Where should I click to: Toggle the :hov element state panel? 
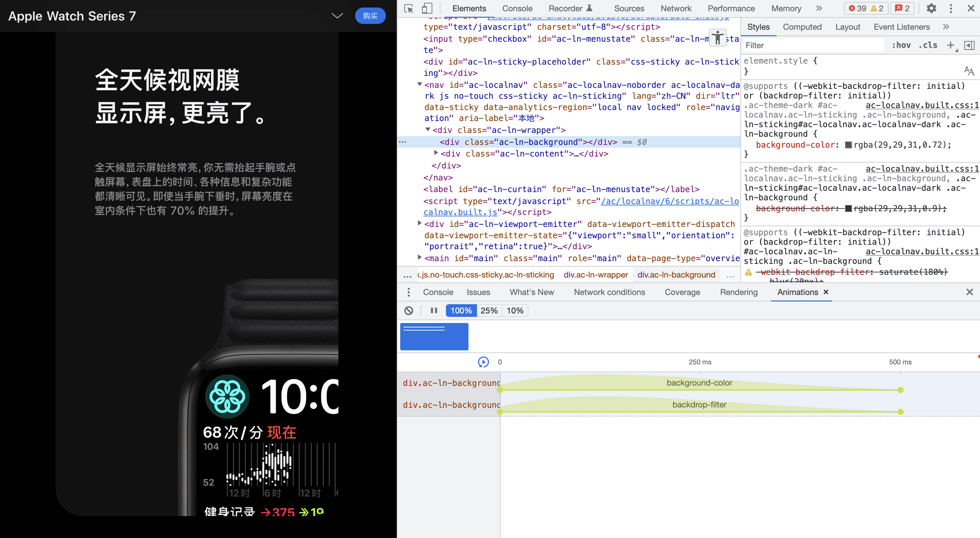901,45
